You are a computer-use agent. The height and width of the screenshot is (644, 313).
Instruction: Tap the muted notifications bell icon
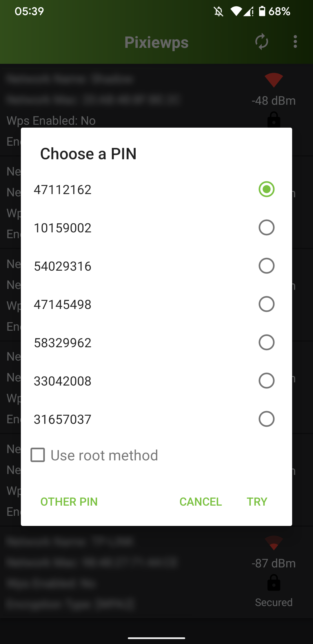click(219, 12)
